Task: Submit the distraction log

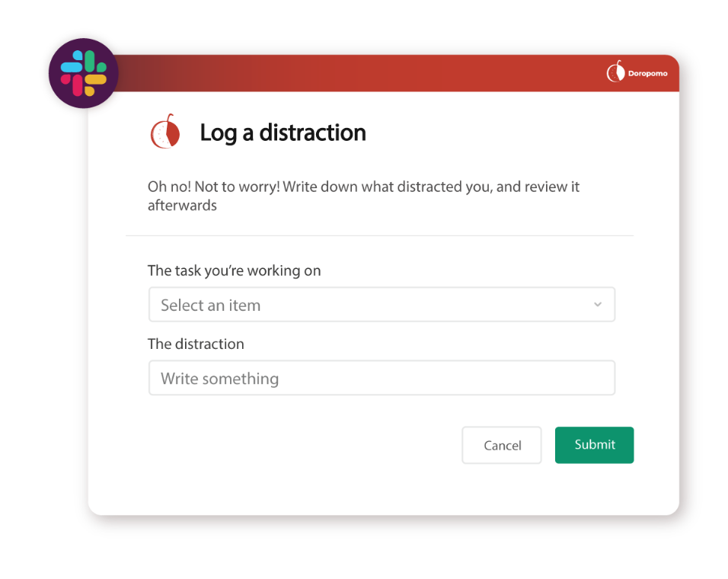Action: coord(594,445)
